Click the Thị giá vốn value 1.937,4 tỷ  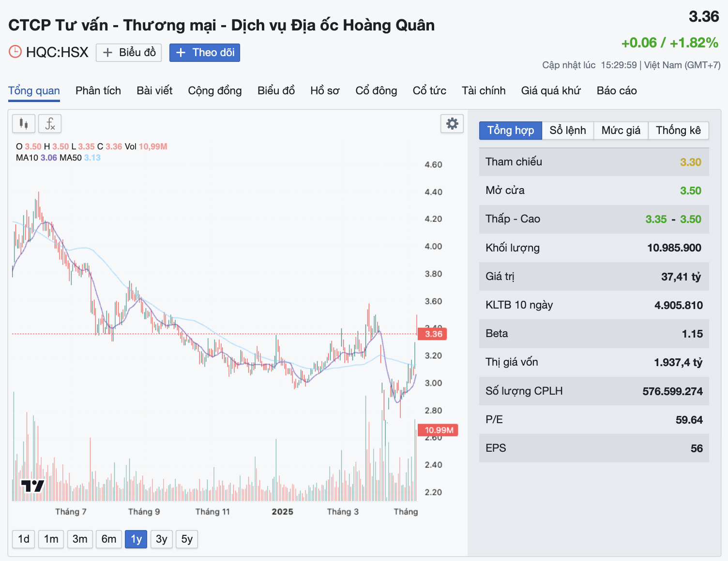pos(678,362)
